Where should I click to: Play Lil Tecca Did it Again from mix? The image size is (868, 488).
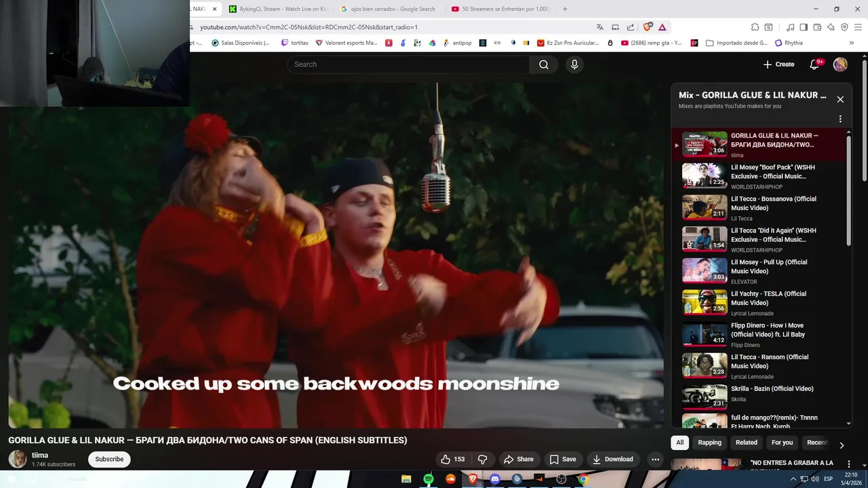click(x=759, y=240)
